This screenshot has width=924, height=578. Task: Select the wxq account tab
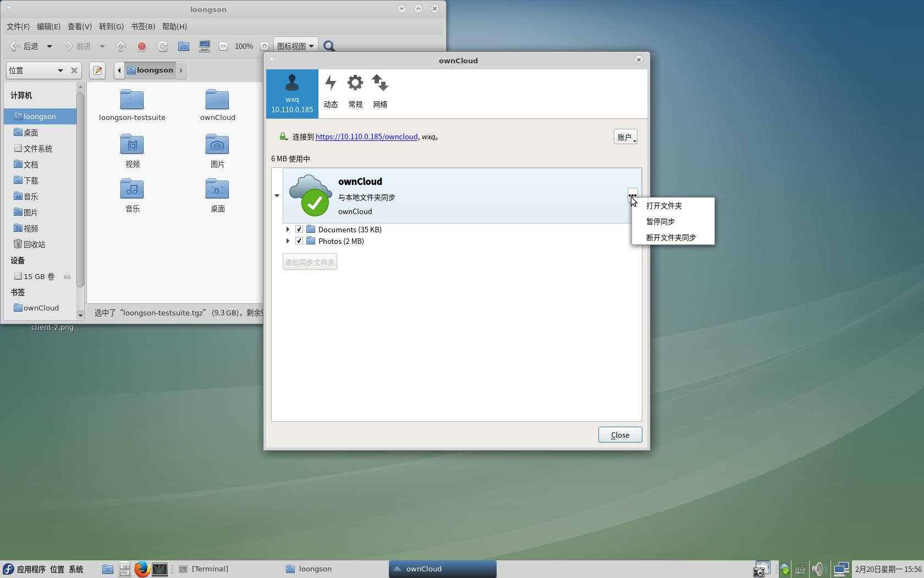pos(292,93)
